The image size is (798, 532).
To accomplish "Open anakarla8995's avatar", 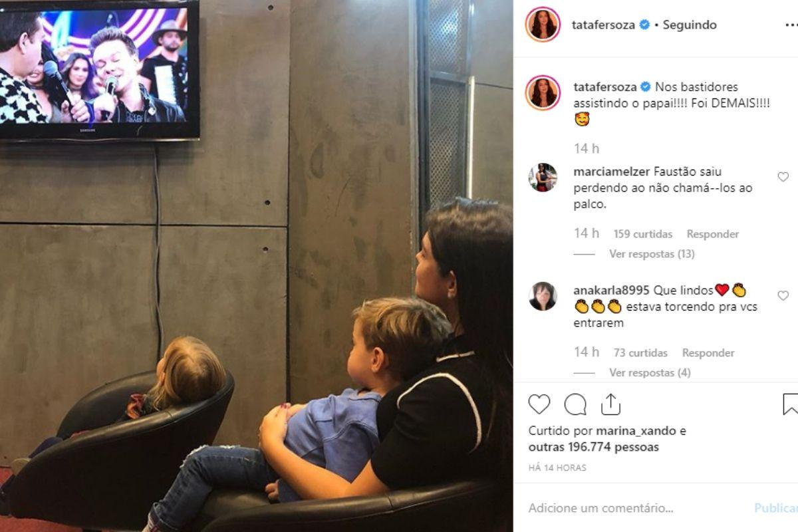I will 543,296.
